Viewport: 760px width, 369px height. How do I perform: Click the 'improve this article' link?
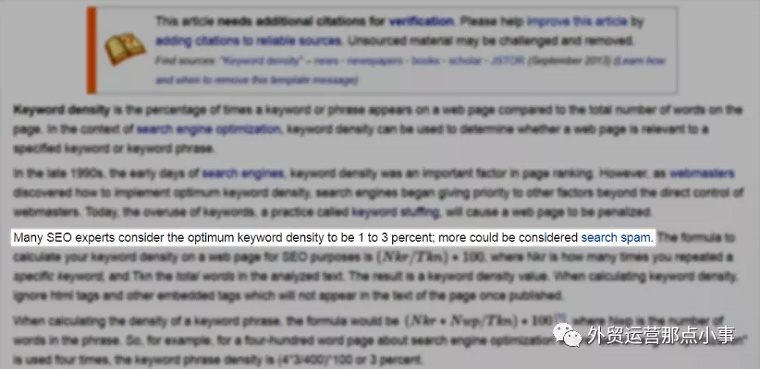click(577, 21)
